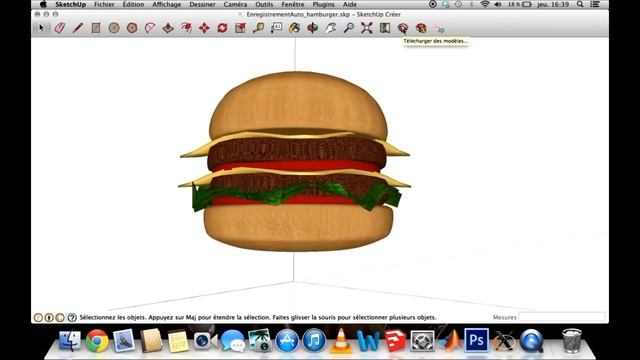Open the Fichier menu
This screenshot has width=640, height=360.
(104, 4)
